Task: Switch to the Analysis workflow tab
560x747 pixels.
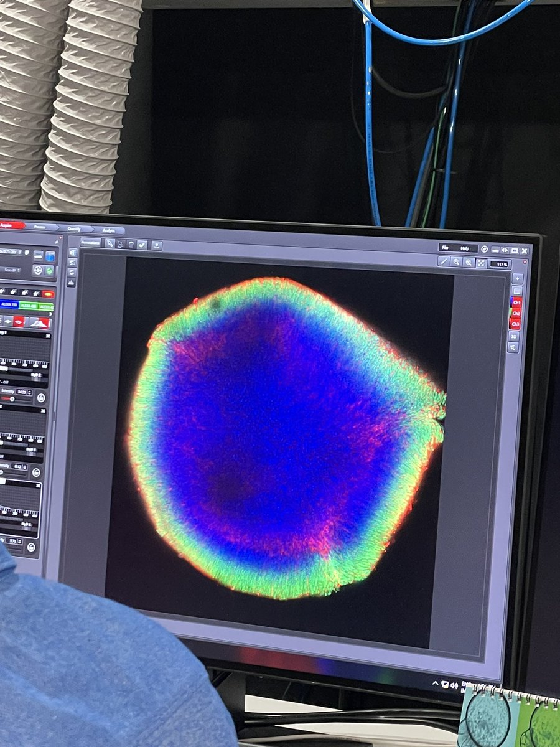Action: click(x=108, y=230)
